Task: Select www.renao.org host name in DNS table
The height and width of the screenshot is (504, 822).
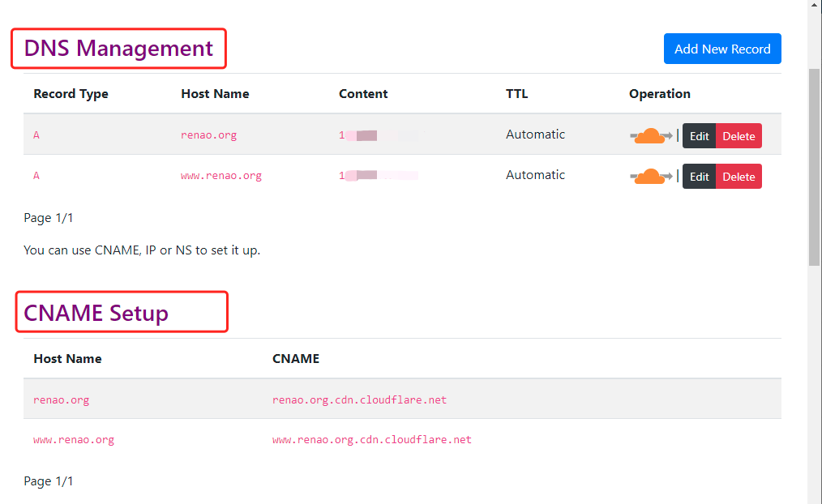Action: [x=220, y=176]
